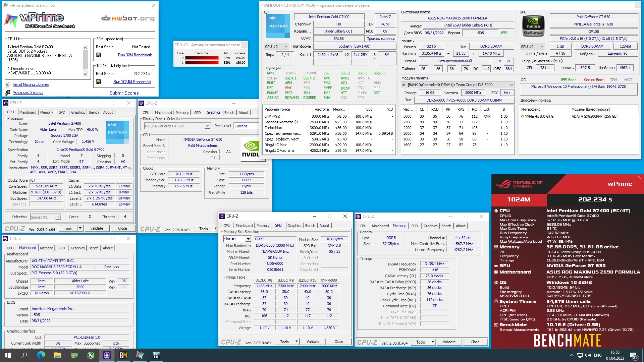Click the GPU-Z graphics card taskbar icon
This screenshot has width=644, height=362.
click(74, 355)
